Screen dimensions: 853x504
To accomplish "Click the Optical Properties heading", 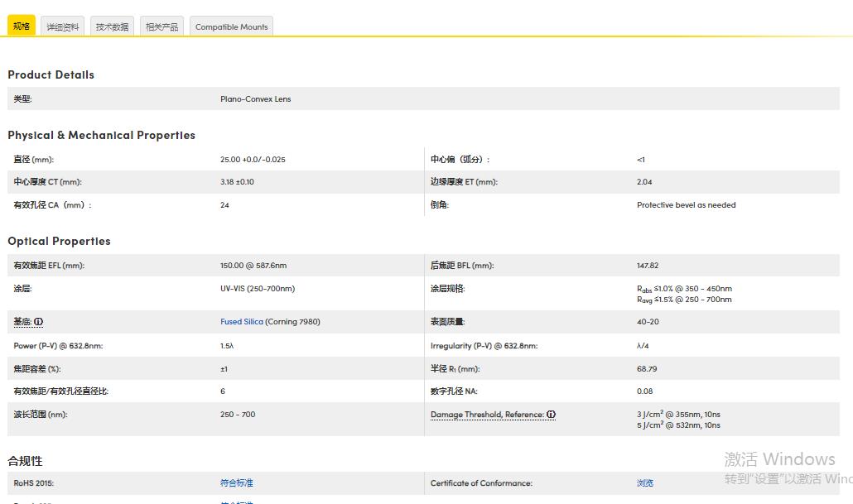I will 59,241.
